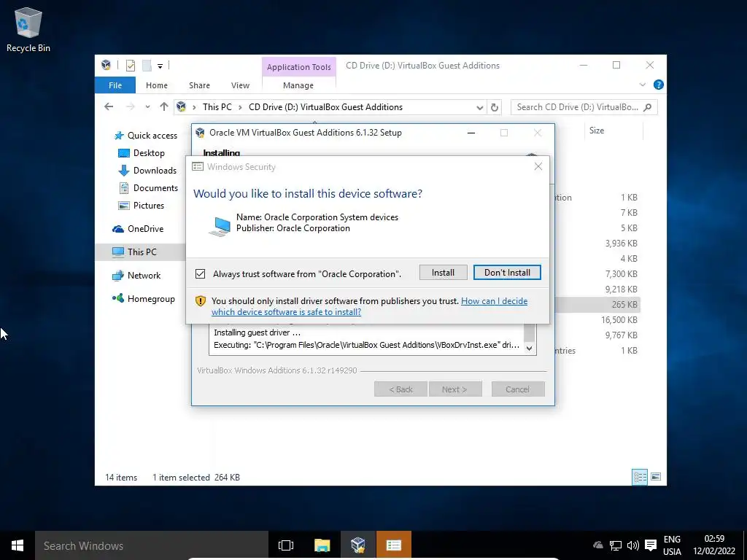
Task: Select Homegroup in the navigation pane
Action: (144, 299)
